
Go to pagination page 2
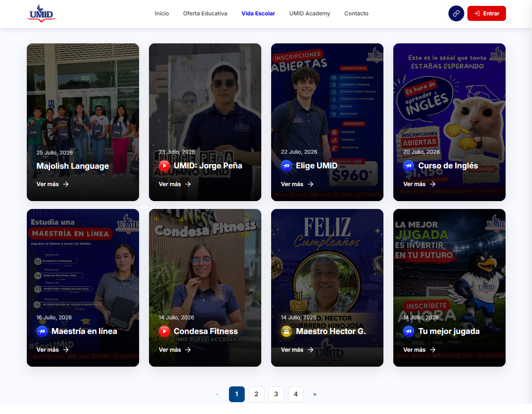click(257, 394)
